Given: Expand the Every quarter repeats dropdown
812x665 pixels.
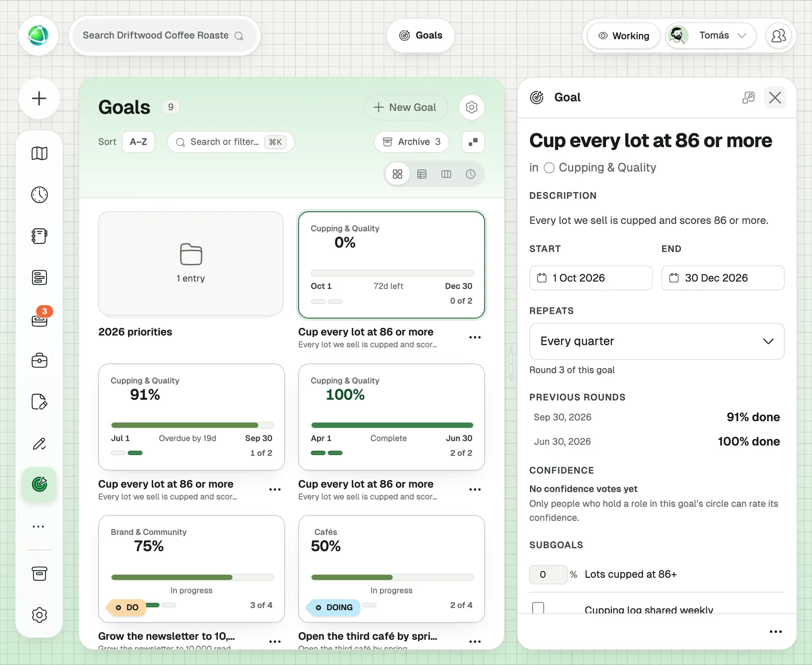Looking at the screenshot, I should [656, 341].
